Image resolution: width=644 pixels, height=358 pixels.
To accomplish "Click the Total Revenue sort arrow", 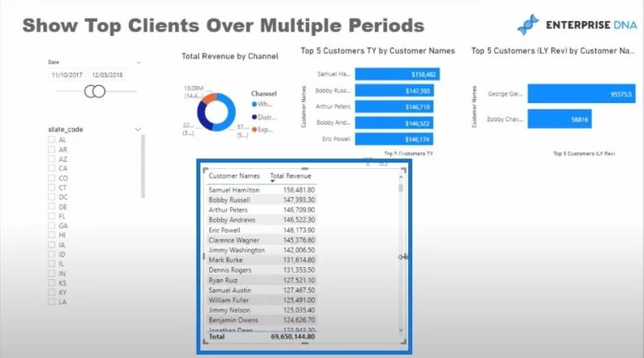I will tap(272, 181).
